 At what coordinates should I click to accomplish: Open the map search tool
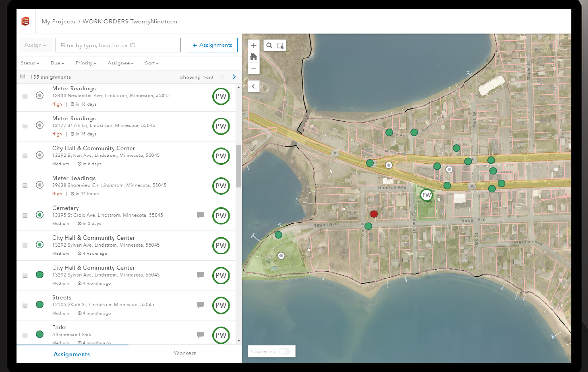[269, 45]
